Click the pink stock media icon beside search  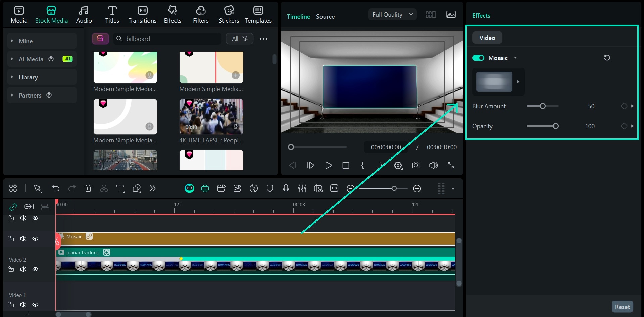[x=100, y=39]
